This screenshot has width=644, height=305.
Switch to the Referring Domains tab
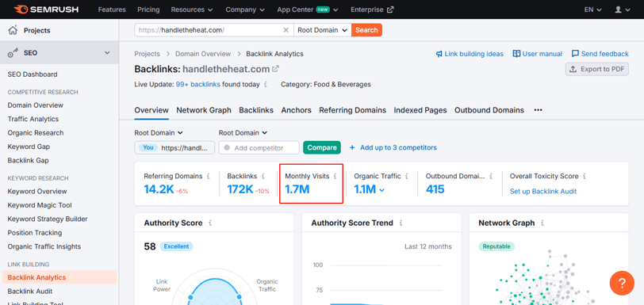pos(352,110)
